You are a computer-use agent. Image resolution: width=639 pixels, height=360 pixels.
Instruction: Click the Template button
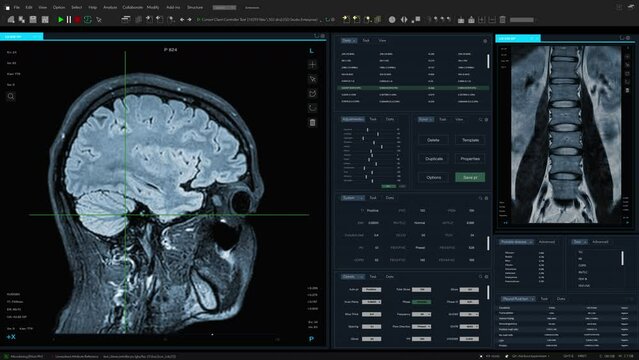coord(470,140)
